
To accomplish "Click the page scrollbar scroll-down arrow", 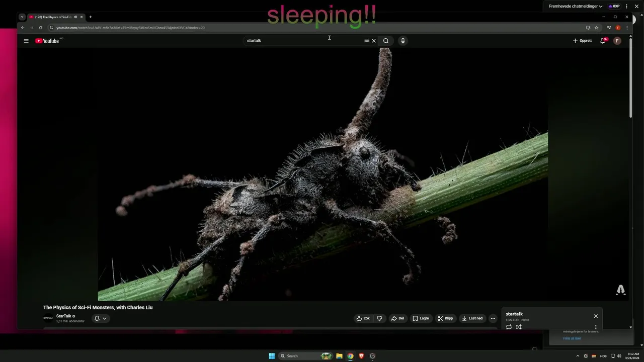I will [631, 327].
